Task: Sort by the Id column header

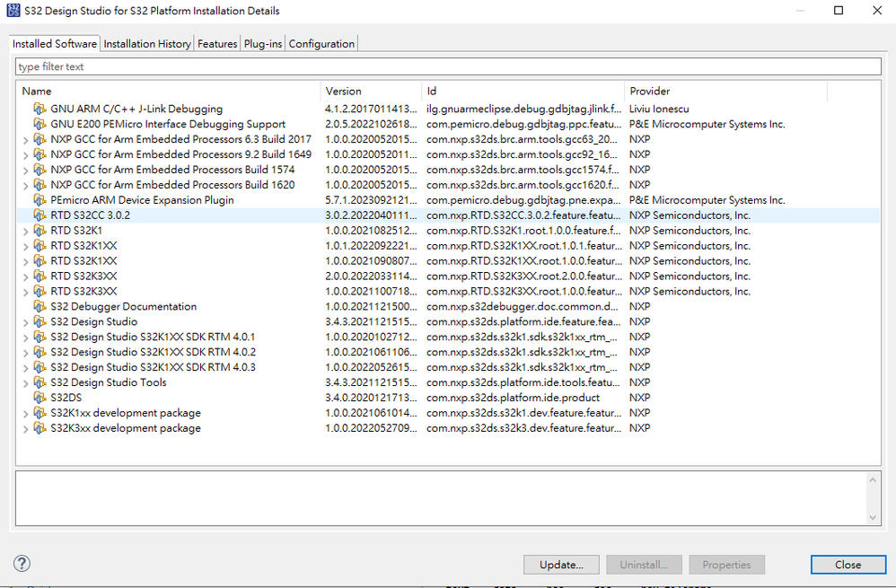Action: click(523, 91)
